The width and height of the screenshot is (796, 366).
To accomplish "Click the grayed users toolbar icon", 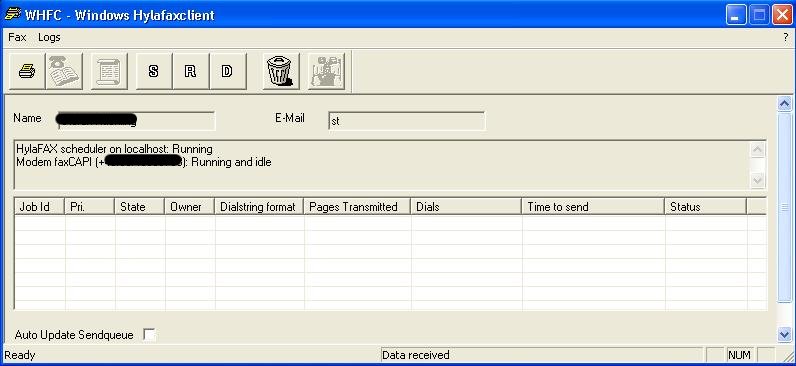I will coord(326,72).
